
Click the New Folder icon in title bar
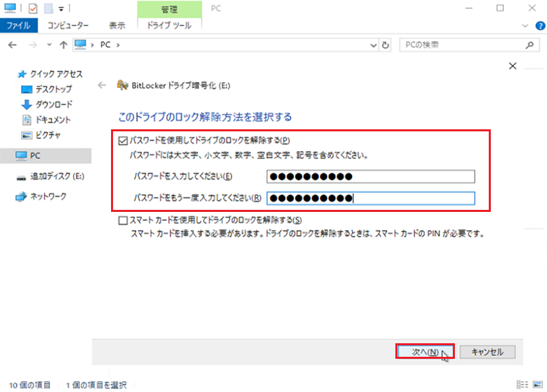click(x=48, y=8)
